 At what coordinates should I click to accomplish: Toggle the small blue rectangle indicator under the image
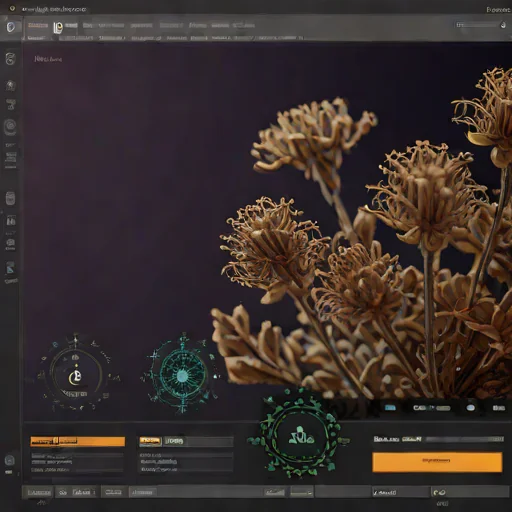coord(390,408)
